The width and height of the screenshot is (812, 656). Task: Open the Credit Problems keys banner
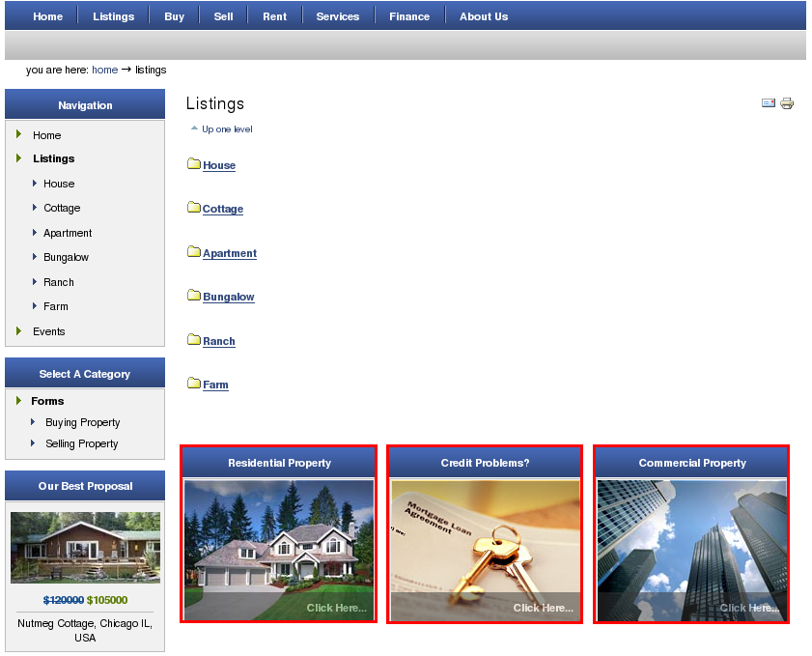click(x=486, y=551)
